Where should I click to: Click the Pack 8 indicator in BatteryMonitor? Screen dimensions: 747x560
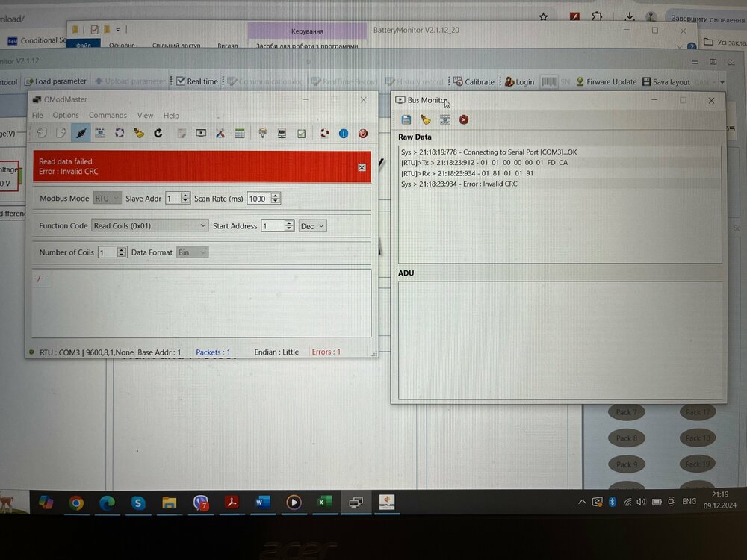click(627, 438)
